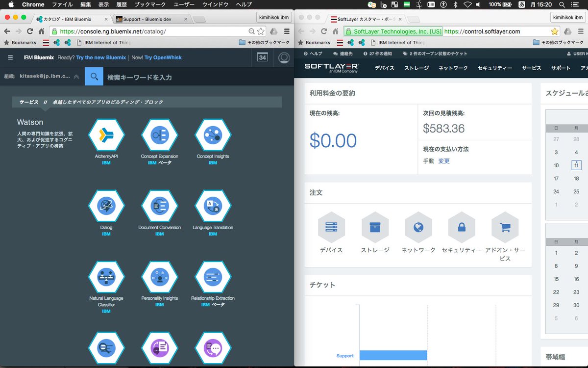This screenshot has width=588, height=368.
Task: Open the Relationship Extraction service icon
Action: click(213, 276)
